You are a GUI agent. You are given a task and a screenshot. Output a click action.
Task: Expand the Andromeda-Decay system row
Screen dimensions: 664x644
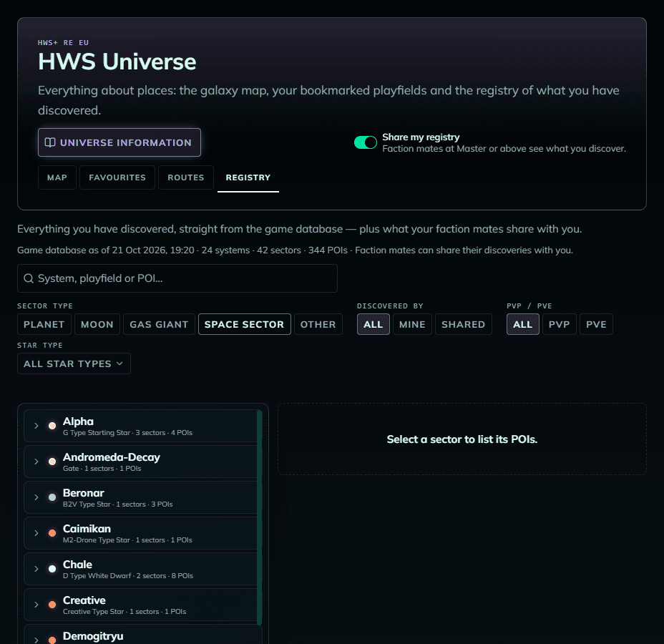coord(36,462)
